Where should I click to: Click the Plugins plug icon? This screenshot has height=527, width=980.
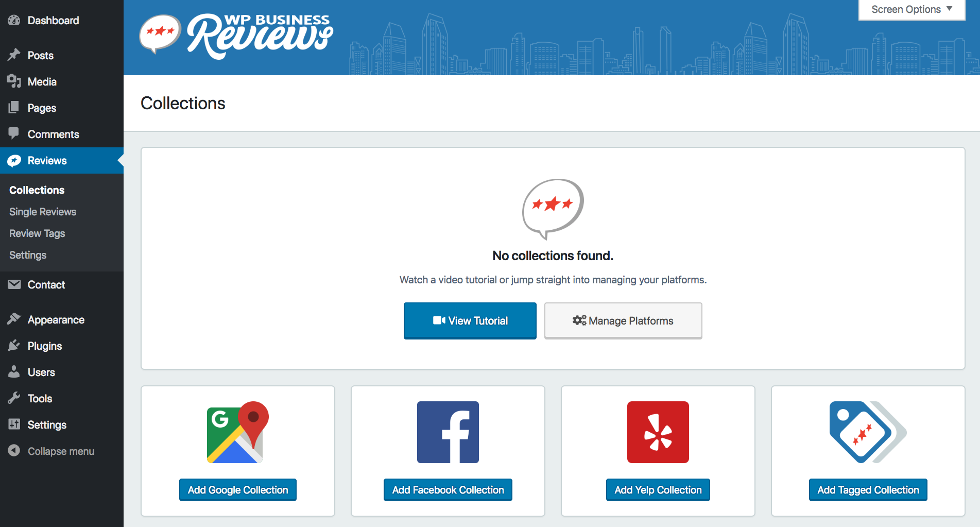(x=14, y=346)
